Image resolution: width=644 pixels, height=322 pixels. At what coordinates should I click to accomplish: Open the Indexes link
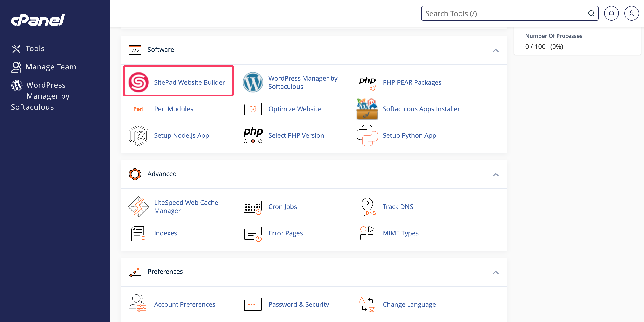(166, 233)
